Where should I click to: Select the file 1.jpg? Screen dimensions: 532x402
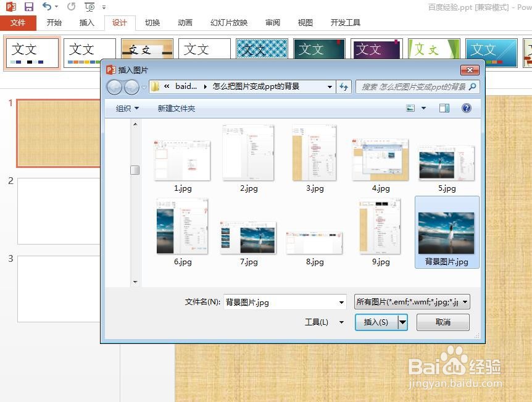pyautogui.click(x=182, y=166)
